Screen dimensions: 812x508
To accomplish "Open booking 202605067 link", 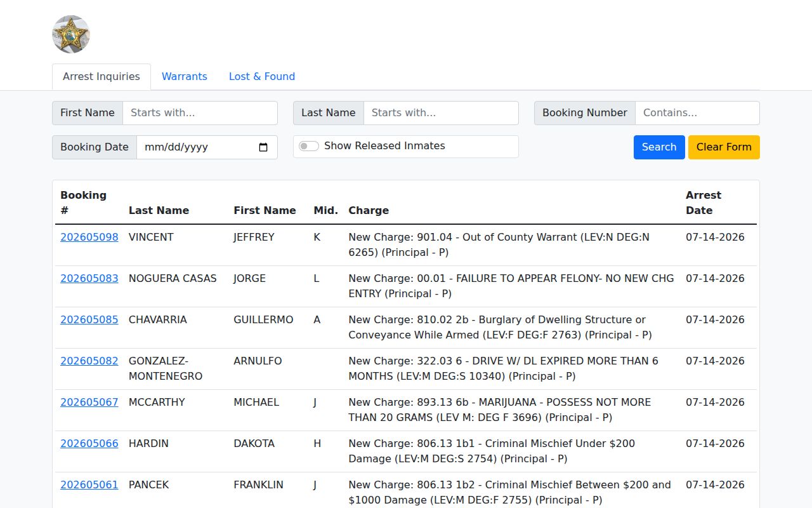I will 89,403.
